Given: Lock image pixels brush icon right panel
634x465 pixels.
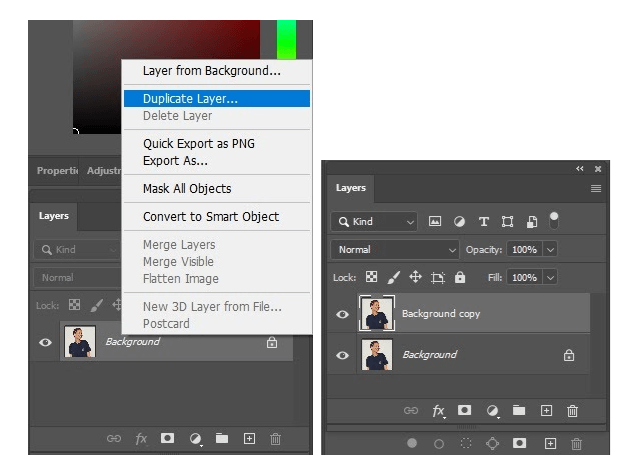Looking at the screenshot, I should 393,277.
